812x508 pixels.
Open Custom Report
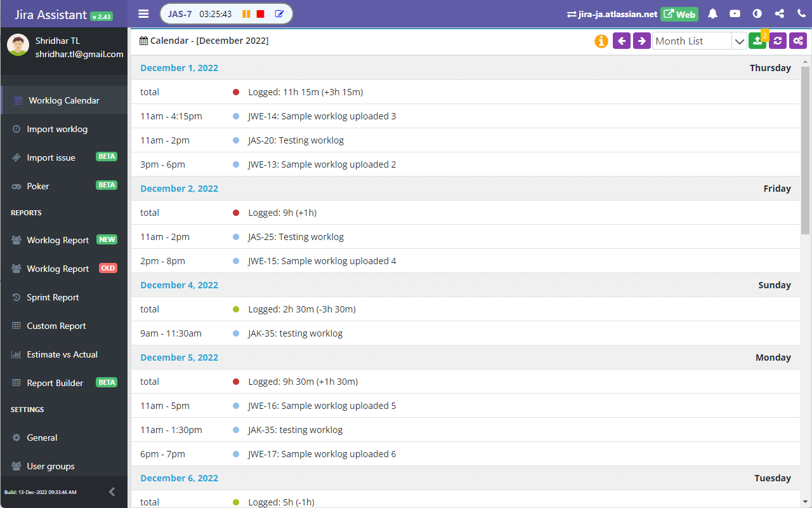(64, 326)
